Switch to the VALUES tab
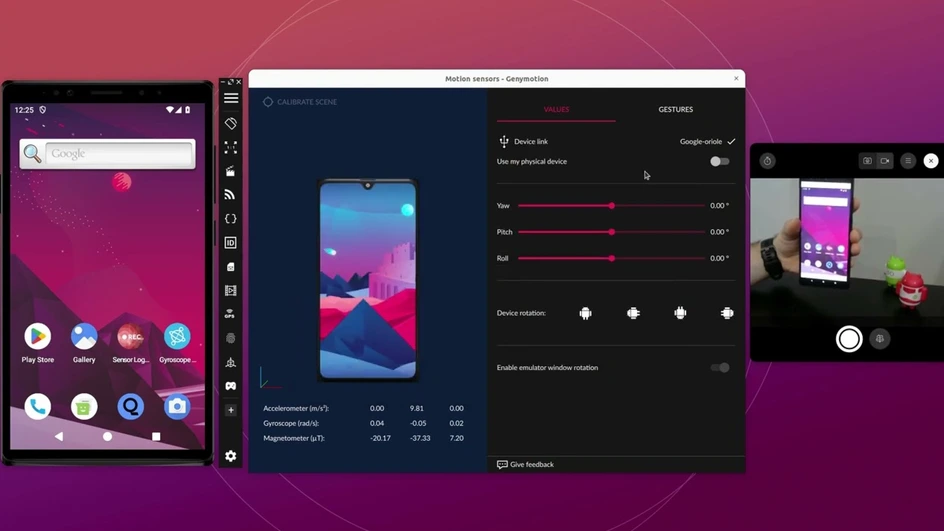This screenshot has height=531, width=944. (556, 110)
